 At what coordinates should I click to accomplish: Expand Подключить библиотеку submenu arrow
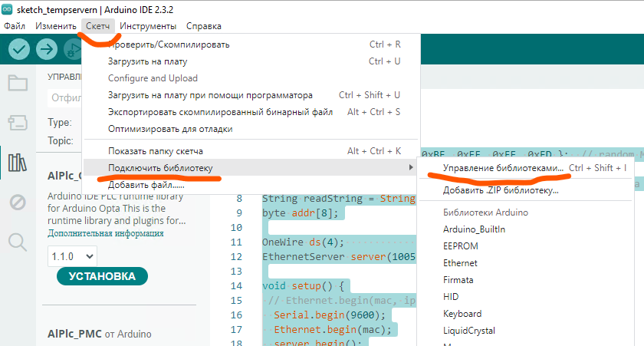pos(410,167)
